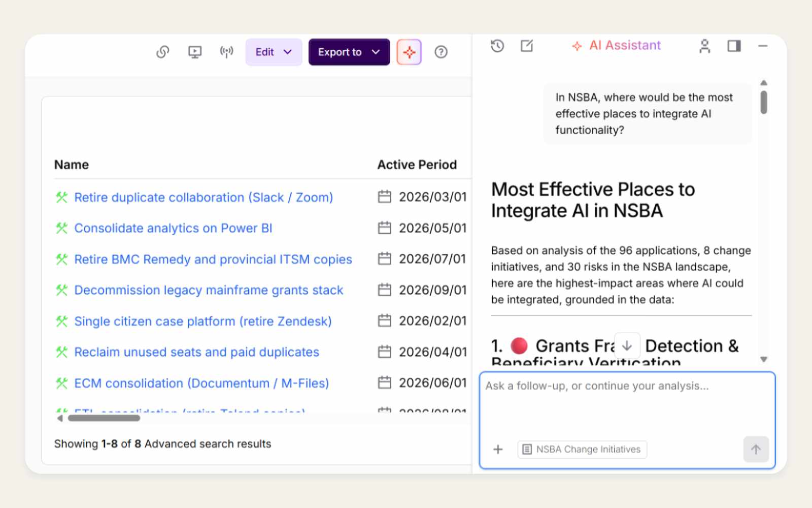The width and height of the screenshot is (812, 508).
Task: Open ECM consolidation (Documentum / M-Files)
Action: tap(201, 383)
